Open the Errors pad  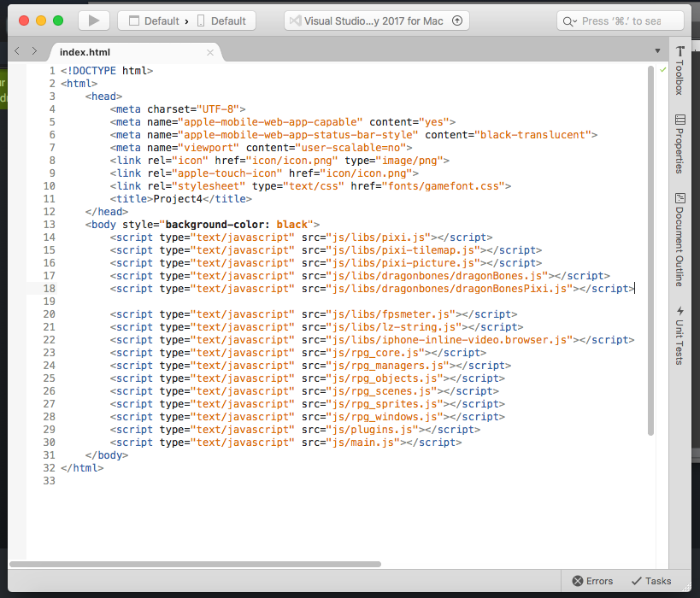pyautogui.click(x=592, y=581)
